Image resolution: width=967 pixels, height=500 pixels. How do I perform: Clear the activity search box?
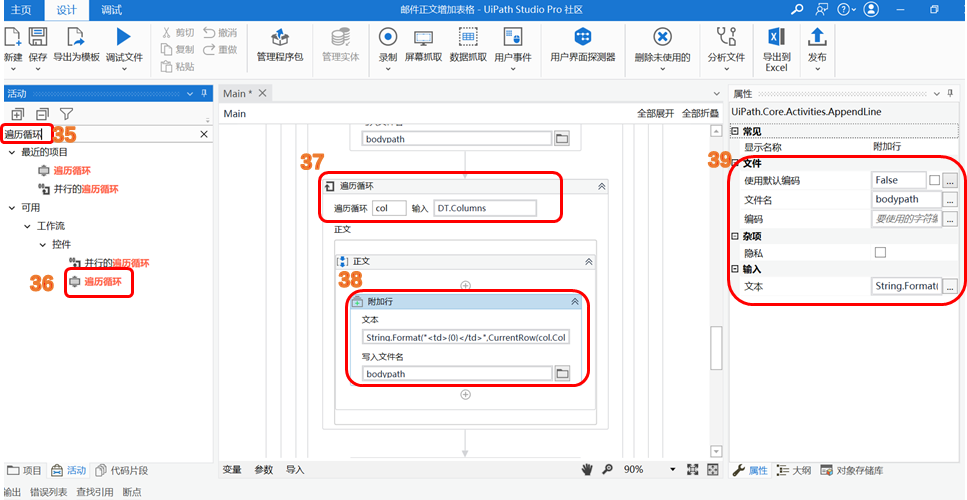coord(204,134)
